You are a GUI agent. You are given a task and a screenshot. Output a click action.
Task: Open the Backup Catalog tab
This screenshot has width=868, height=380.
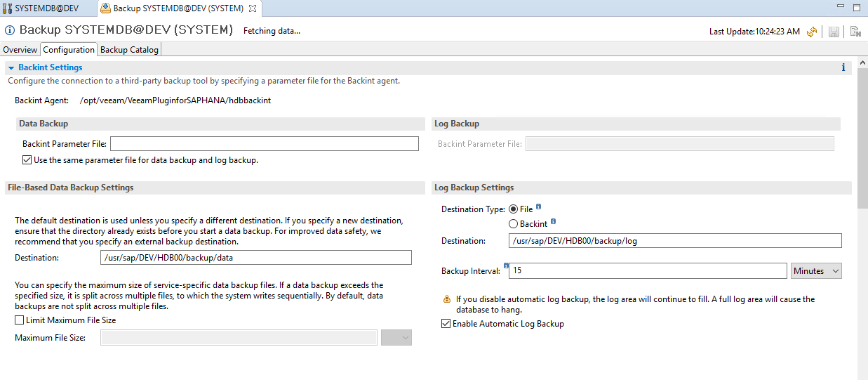point(129,50)
